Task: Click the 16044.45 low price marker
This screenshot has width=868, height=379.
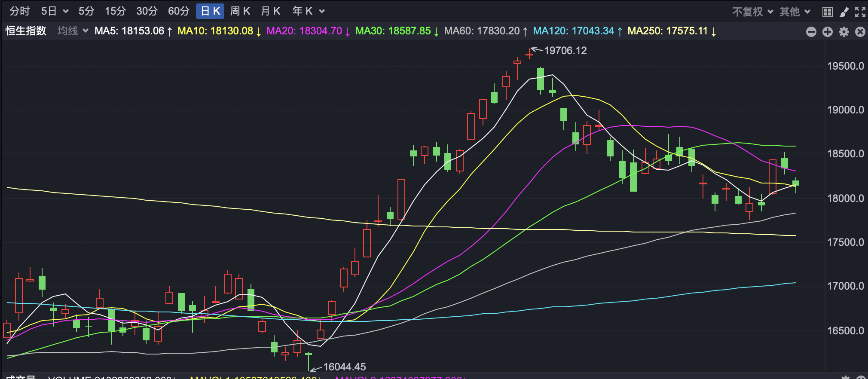Action: [x=345, y=367]
